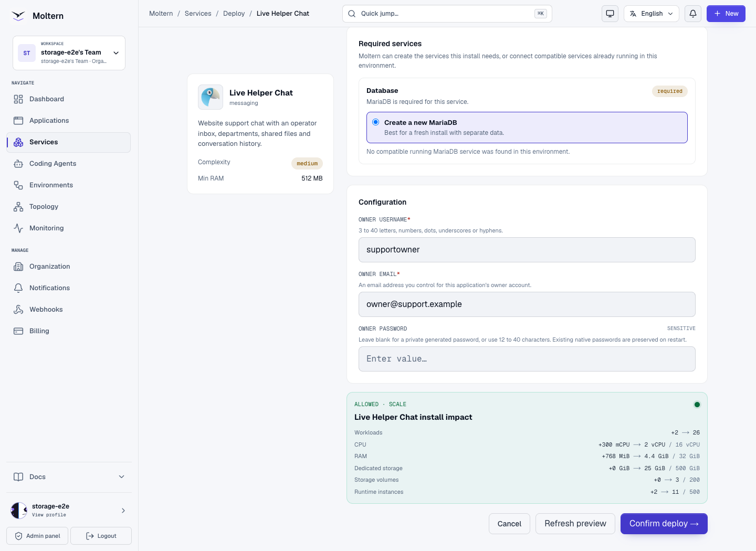756x551 pixels.
Task: Click the Moltern bird logo icon
Action: click(x=18, y=16)
